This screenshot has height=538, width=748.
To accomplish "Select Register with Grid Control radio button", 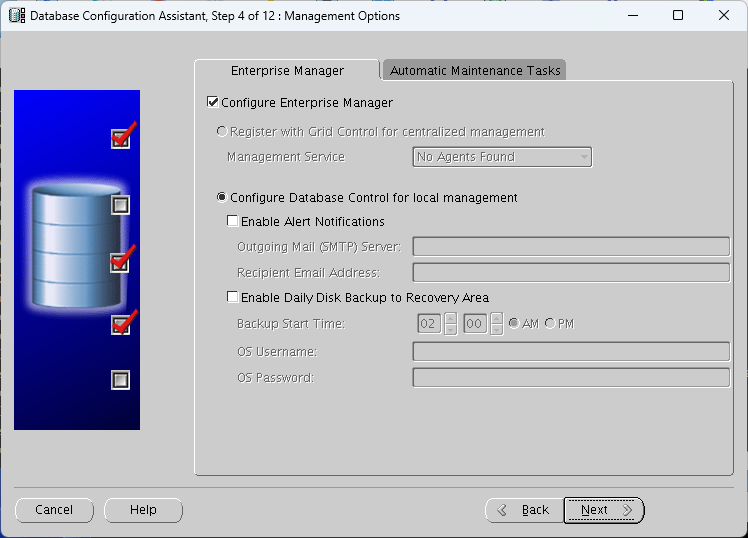I will (222, 131).
